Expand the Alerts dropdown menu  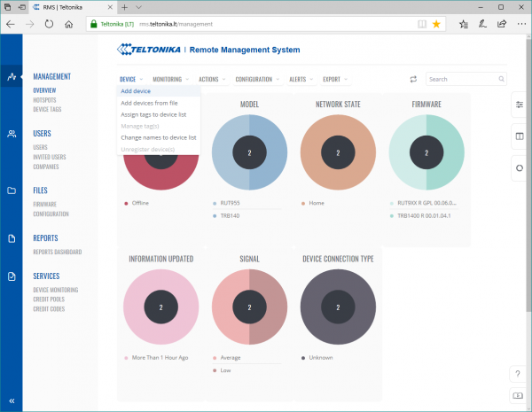pos(301,80)
